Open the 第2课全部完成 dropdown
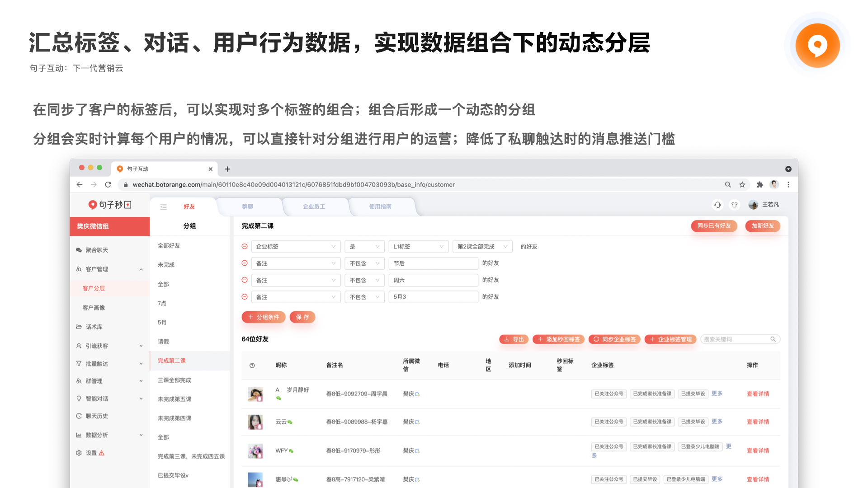Screen dimensions: 868x488 pos(482,246)
